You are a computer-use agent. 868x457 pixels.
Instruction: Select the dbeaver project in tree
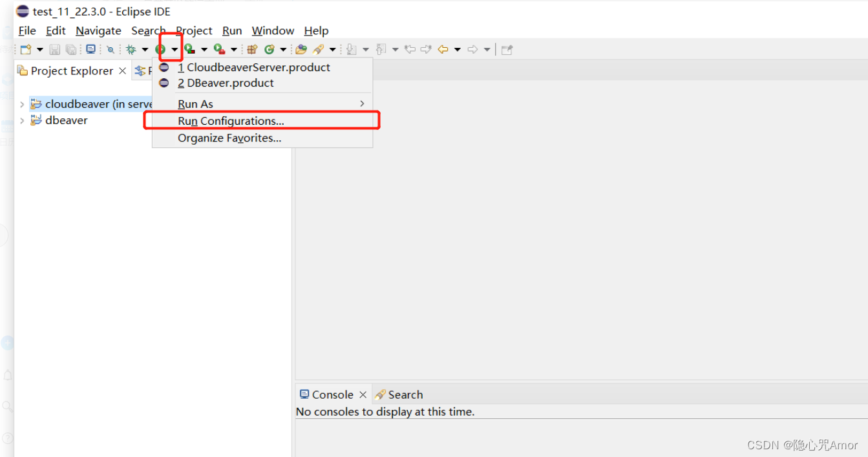coord(59,120)
